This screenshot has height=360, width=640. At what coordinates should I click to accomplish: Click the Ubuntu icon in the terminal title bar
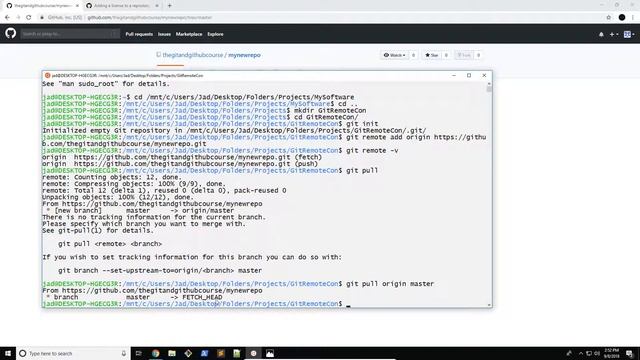coord(47,76)
